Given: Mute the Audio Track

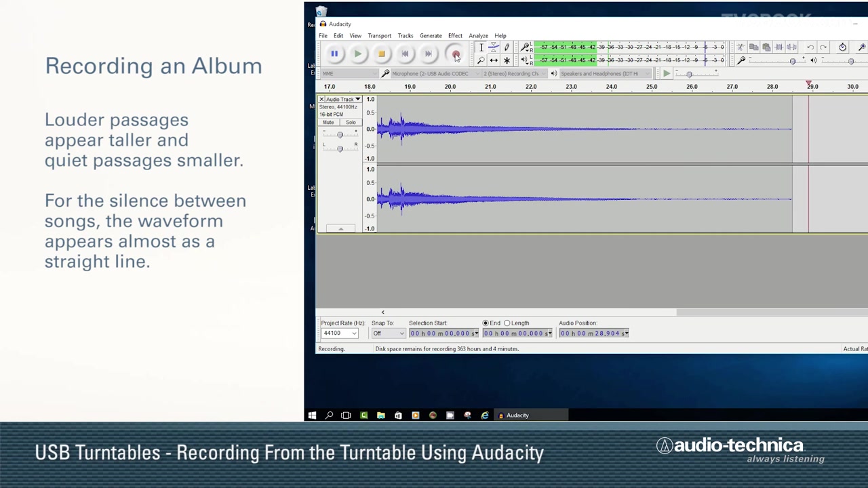Looking at the screenshot, I should tap(328, 123).
